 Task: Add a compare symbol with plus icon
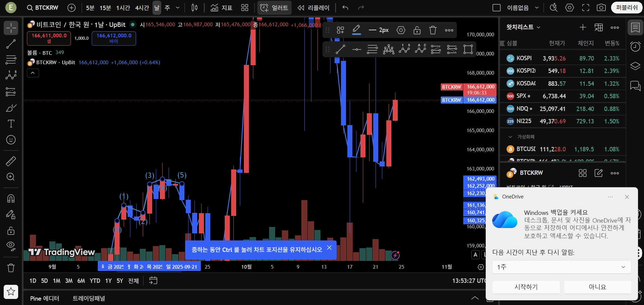point(72,8)
